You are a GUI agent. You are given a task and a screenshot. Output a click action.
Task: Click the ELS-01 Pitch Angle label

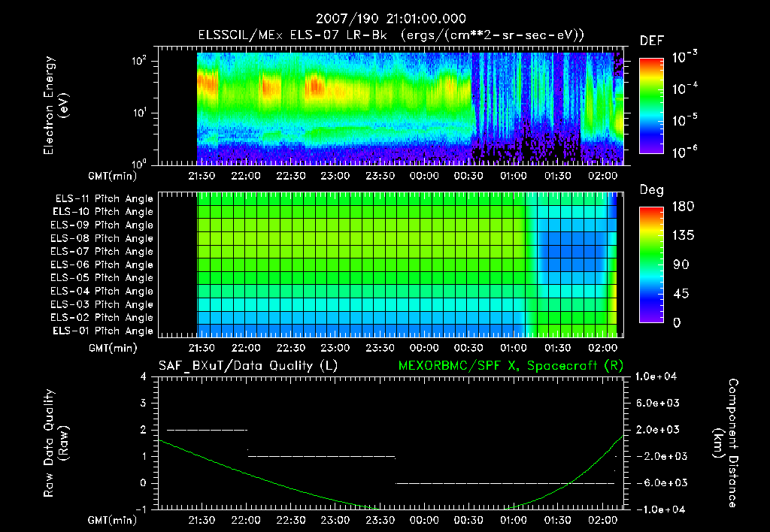pos(103,331)
